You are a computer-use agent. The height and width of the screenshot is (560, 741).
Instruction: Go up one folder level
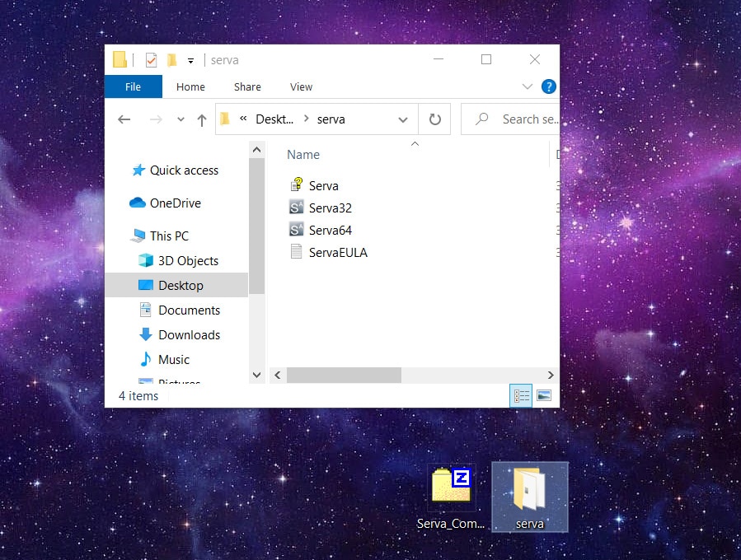[202, 120]
